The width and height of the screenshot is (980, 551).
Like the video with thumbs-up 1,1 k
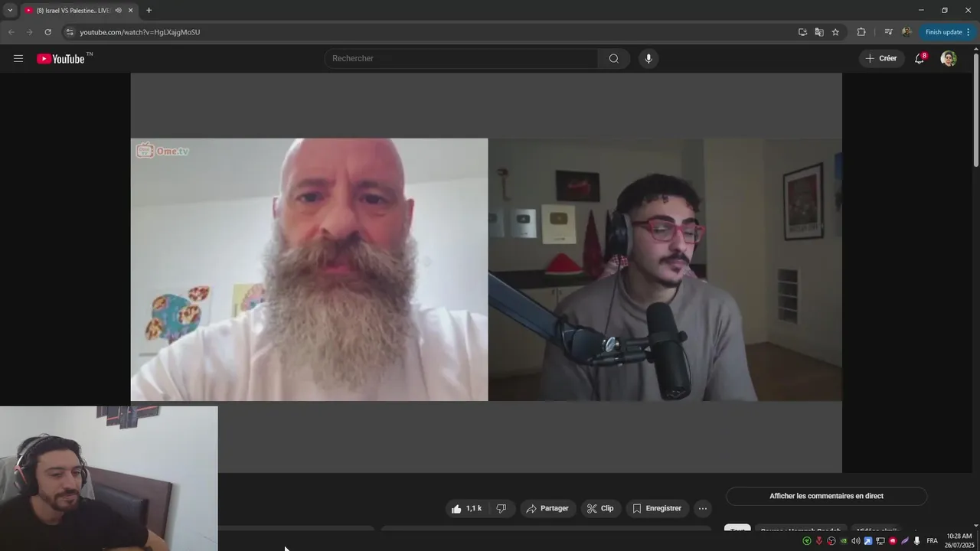[466, 508]
